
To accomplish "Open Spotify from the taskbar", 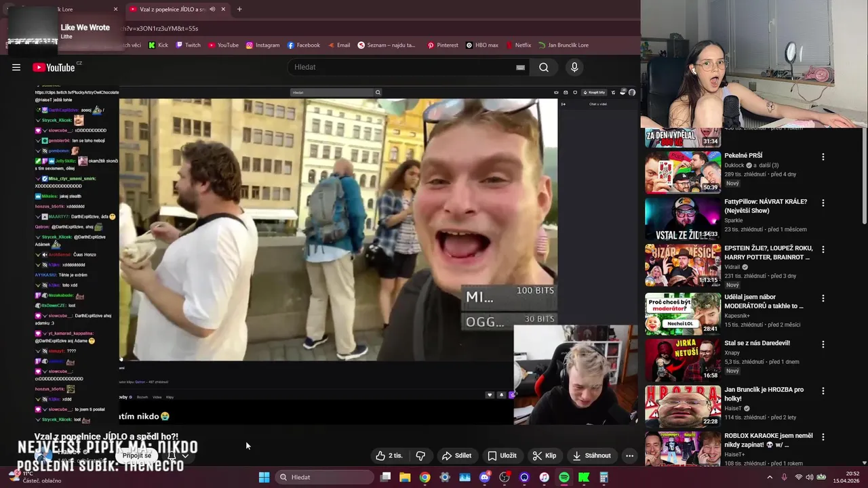I will 564,477.
